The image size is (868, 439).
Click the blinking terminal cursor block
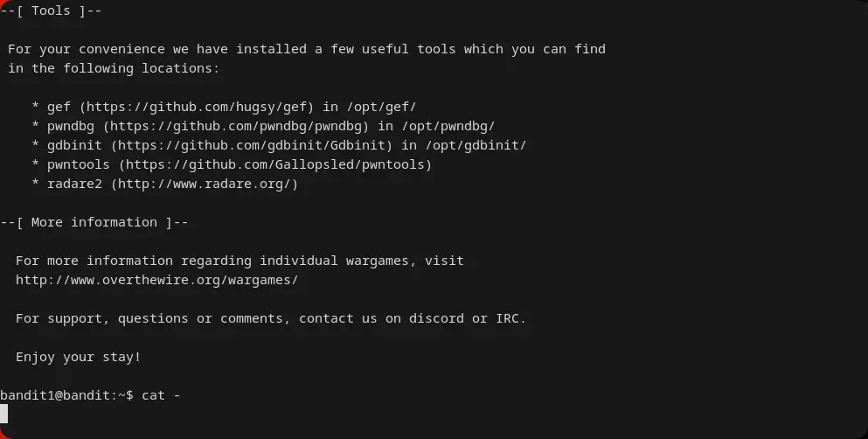tap(4, 414)
